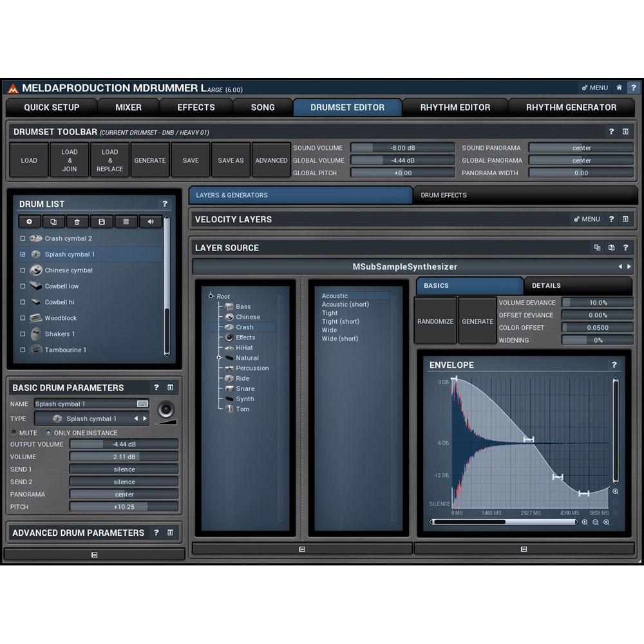The height and width of the screenshot is (644, 644).
Task: Save drum via Drum List save icon
Action: pos(102,222)
